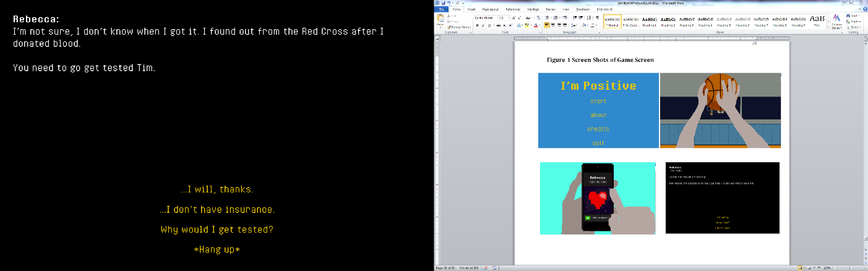Click the Shrink Font icon
This screenshot has width=868, height=271.
point(520,18)
